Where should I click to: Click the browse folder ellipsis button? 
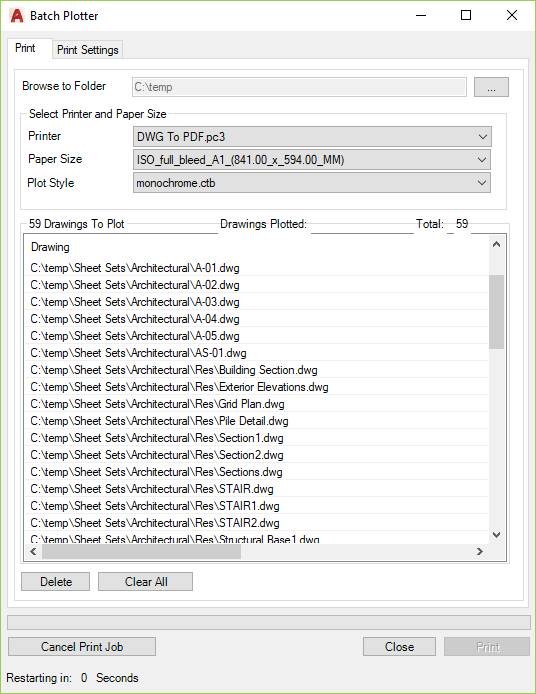point(491,87)
